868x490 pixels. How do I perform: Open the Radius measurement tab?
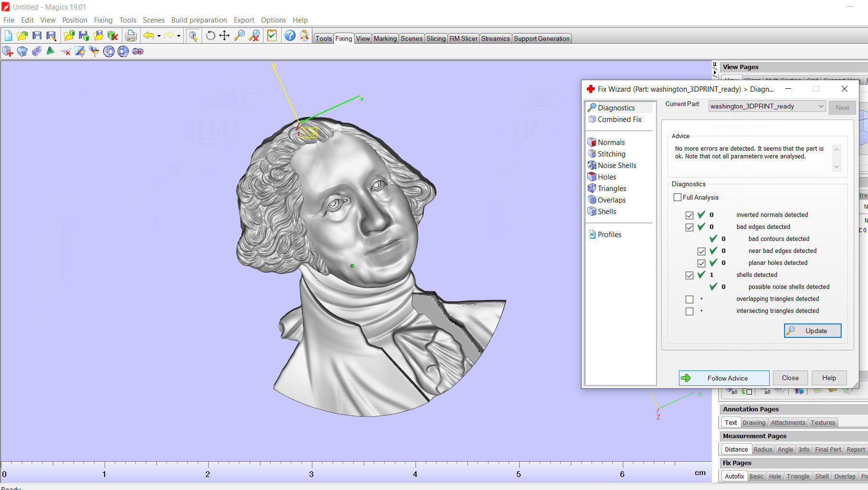763,450
